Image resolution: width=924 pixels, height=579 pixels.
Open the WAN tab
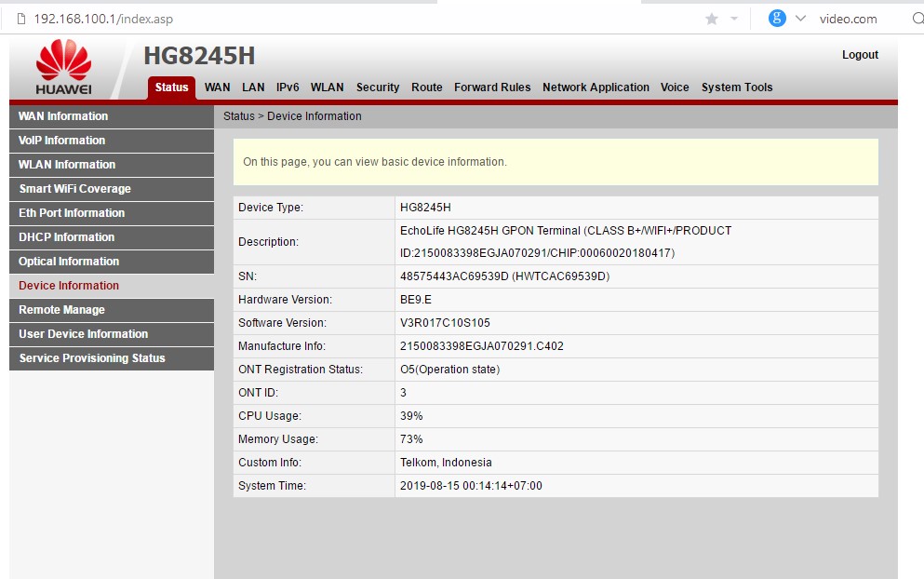coord(217,88)
